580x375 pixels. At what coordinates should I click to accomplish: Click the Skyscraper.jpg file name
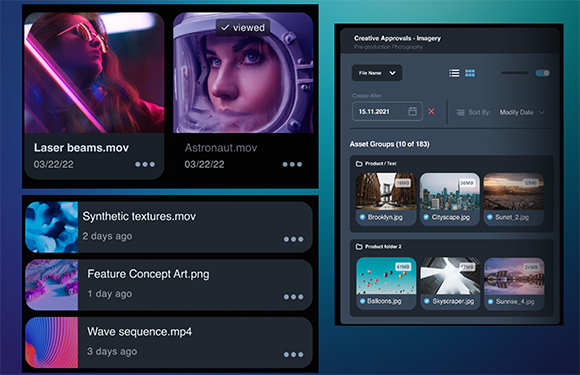point(453,301)
